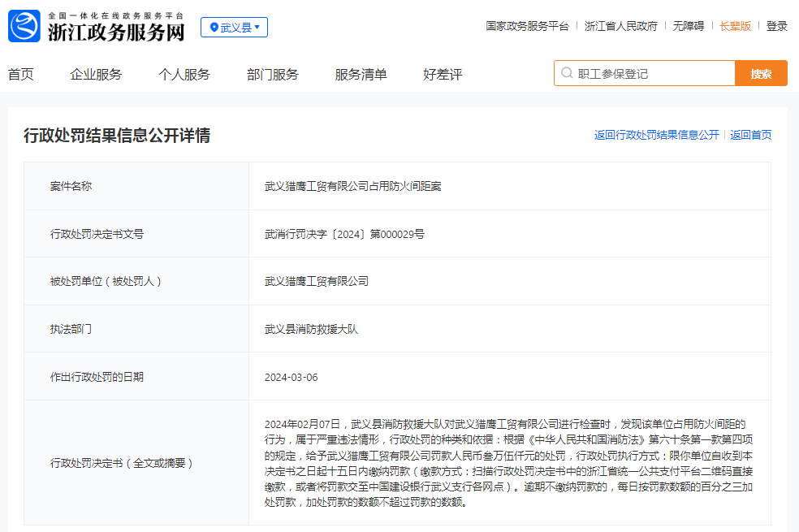The image size is (799, 532).
Task: Click the 浙江政务服务网 logo icon
Action: tap(24, 26)
